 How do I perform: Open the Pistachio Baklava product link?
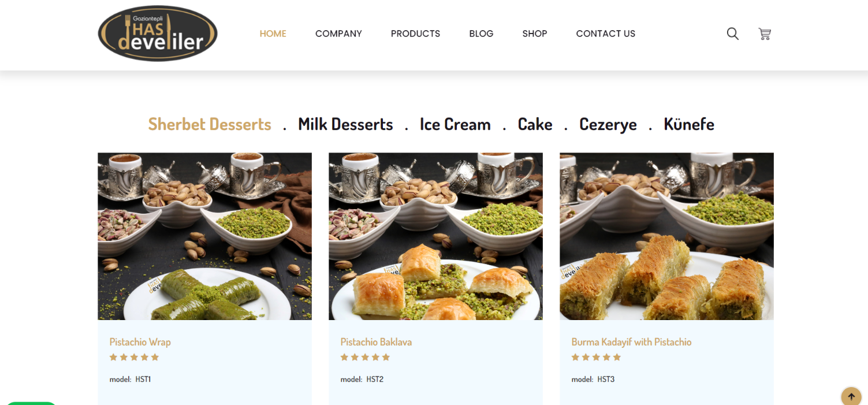pos(376,342)
